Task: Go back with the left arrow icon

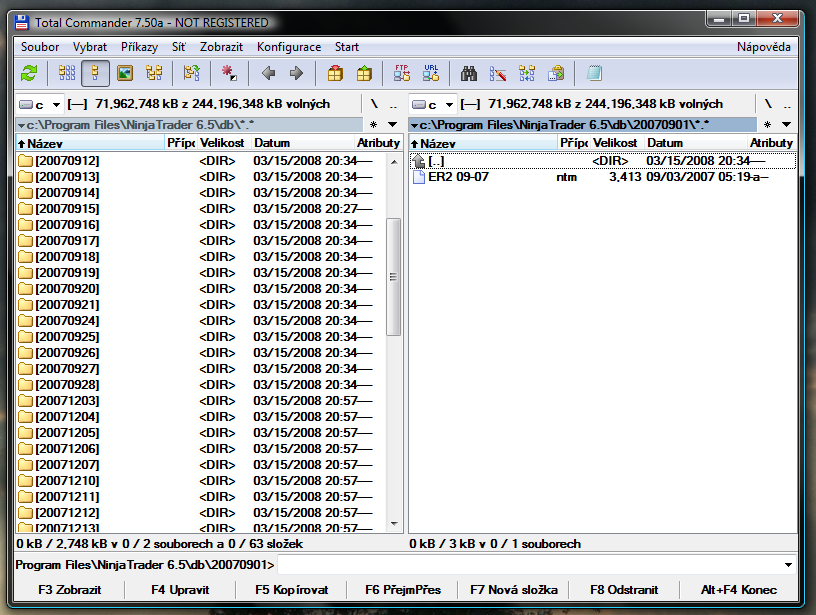Action: 268,73
